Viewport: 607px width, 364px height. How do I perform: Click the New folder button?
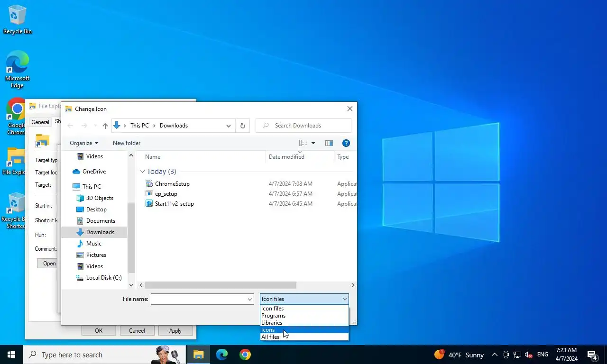point(127,143)
